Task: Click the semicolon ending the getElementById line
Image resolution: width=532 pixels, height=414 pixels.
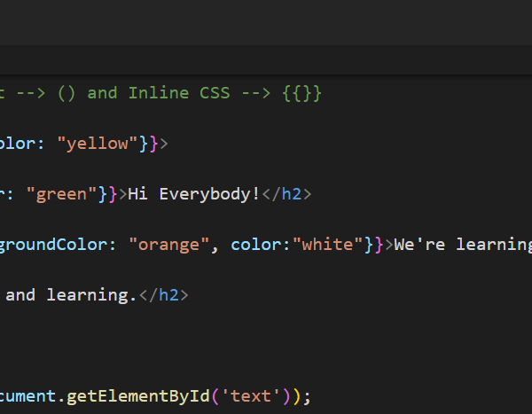Action: point(308,395)
